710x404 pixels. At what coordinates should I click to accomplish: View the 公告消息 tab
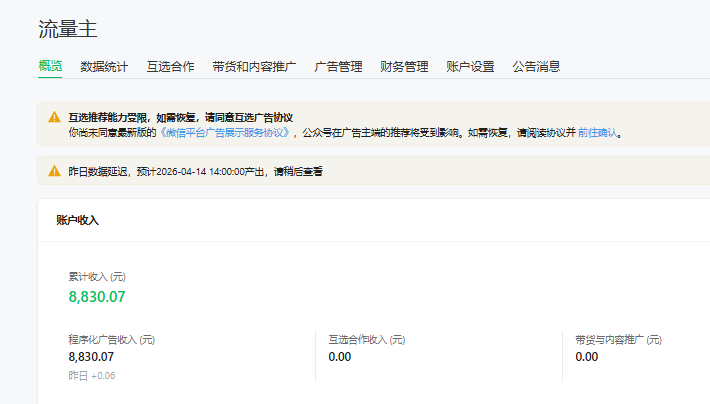pos(536,67)
